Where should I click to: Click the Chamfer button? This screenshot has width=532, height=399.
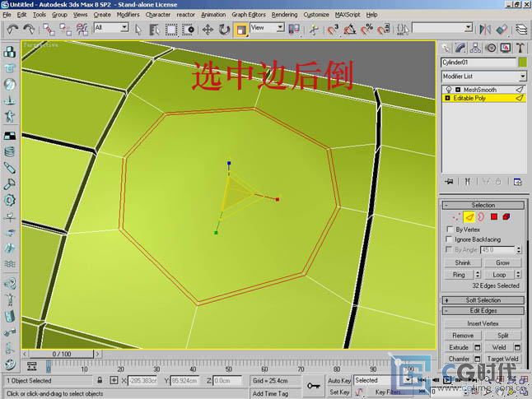[459, 359]
